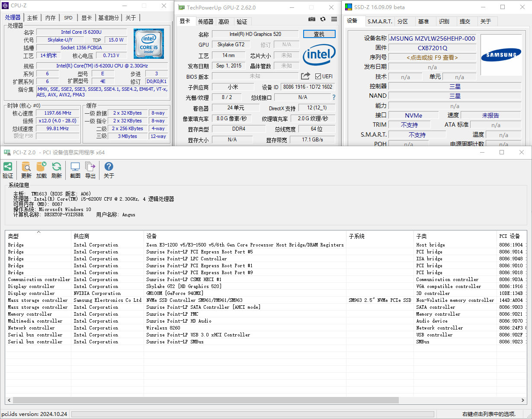Click the firmware CXB7201Q field in SSD-Z
This screenshot has height=419, width=532.
433,48
